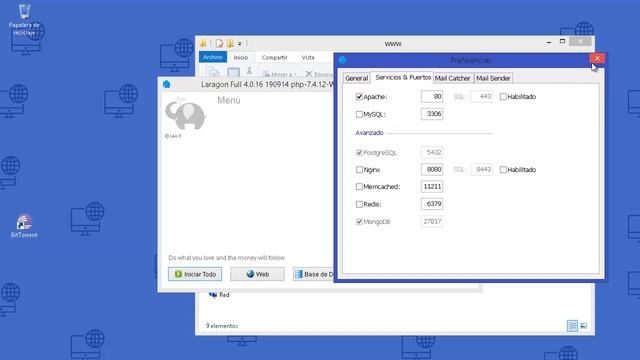Click the Web button in Laragon
This screenshot has height=360, width=640.
pos(257,274)
